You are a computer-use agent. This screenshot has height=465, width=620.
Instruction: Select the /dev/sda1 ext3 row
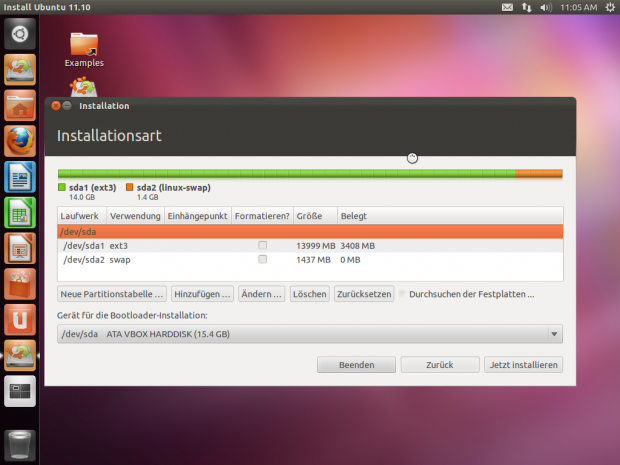310,246
